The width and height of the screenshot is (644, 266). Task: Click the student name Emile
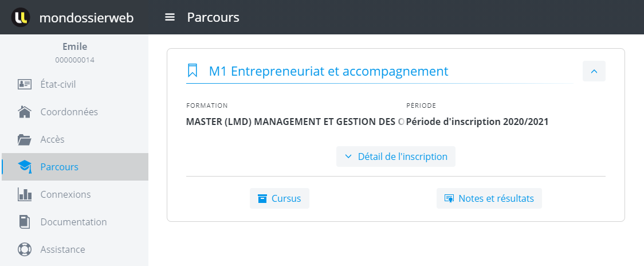[74, 46]
